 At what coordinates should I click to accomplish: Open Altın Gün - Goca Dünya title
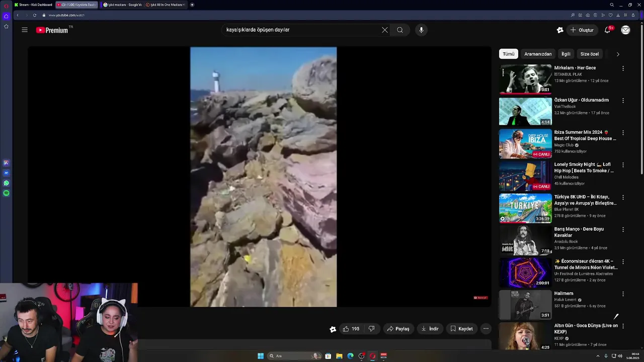coord(586,329)
